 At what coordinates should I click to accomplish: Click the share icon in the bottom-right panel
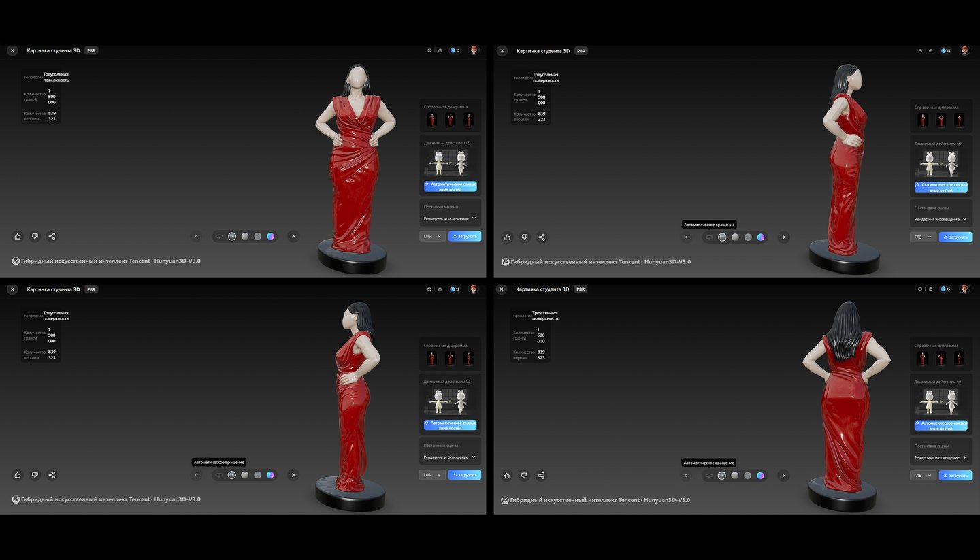pyautogui.click(x=541, y=476)
